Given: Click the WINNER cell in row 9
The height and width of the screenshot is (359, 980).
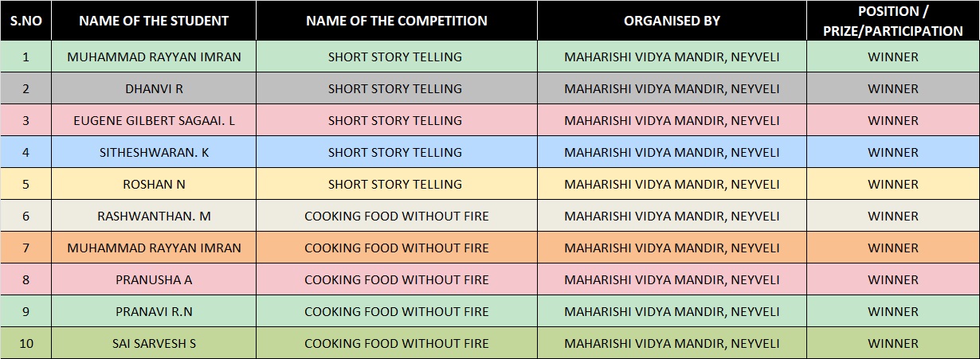Looking at the screenshot, I should pyautogui.click(x=892, y=312).
